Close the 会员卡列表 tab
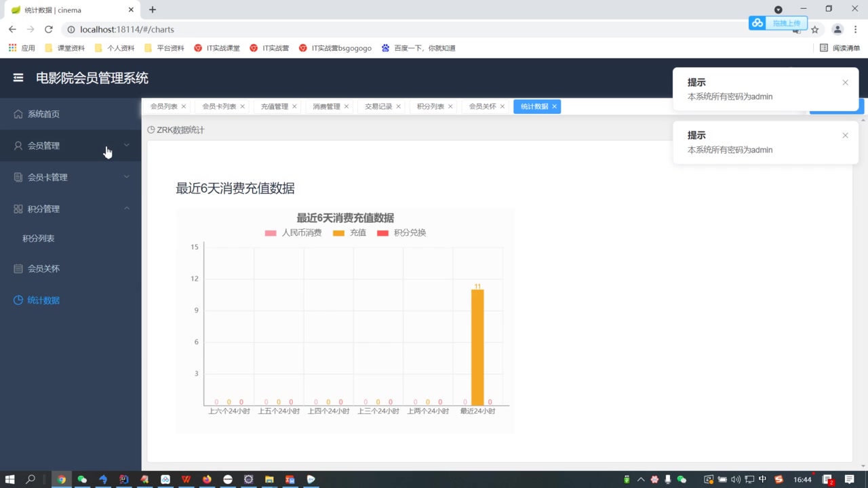This screenshot has width=868, height=488. pyautogui.click(x=242, y=106)
